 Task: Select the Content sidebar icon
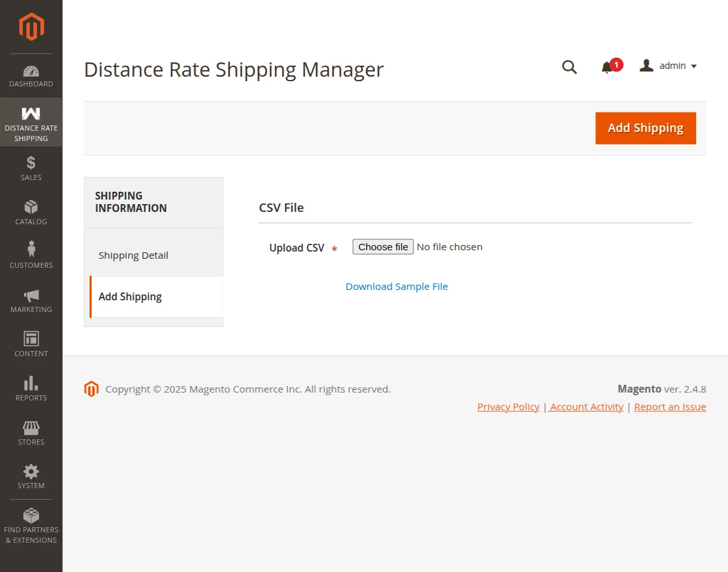coord(31,343)
